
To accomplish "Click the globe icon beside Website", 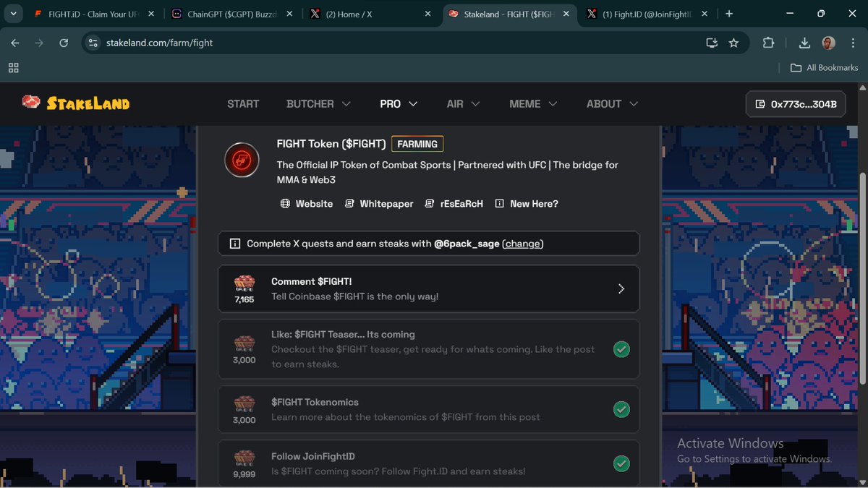I will pyautogui.click(x=285, y=204).
